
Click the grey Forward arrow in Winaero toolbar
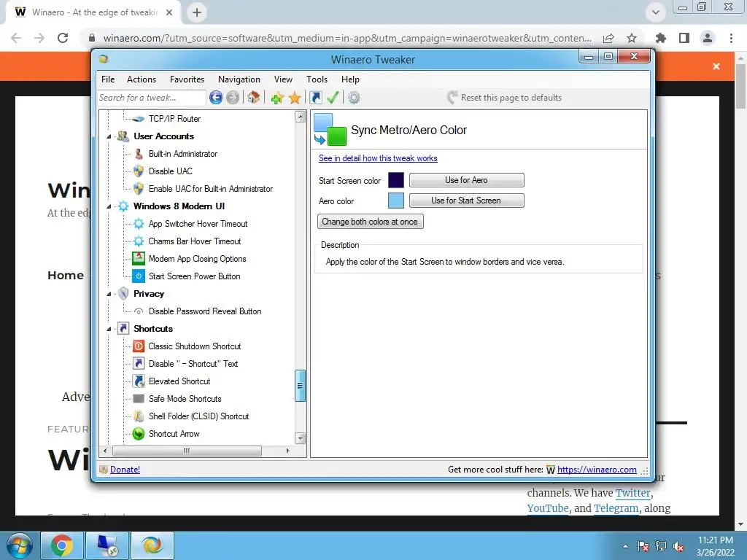tap(233, 98)
